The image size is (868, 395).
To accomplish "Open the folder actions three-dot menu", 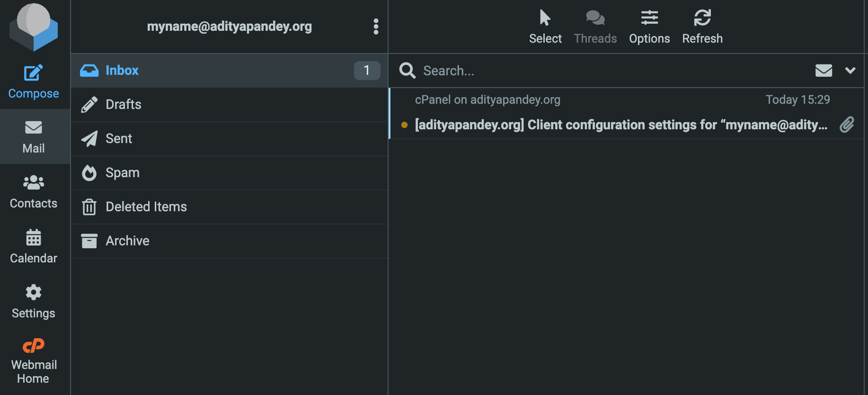I will tap(376, 27).
